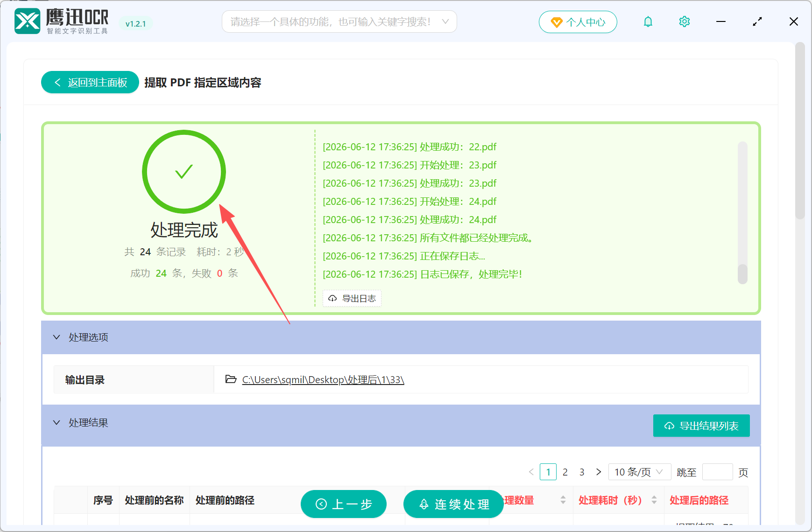Minimize the 鹰迅OCR window

[x=721, y=21]
